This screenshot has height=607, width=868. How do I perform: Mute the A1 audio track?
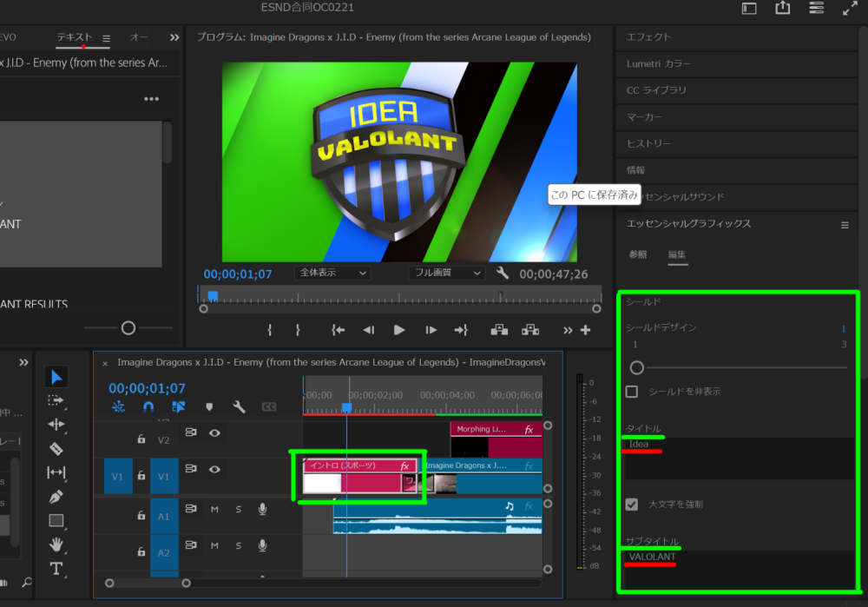tap(214, 509)
